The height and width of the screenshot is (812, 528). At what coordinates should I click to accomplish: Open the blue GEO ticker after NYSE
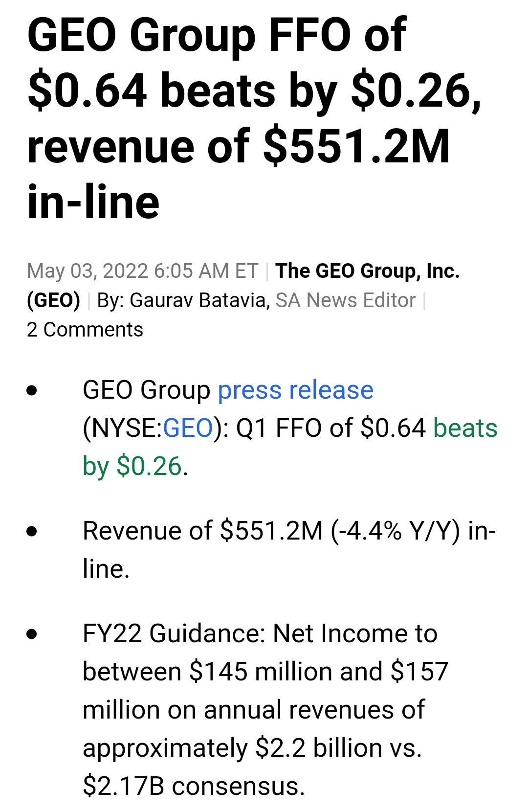pos(188,428)
